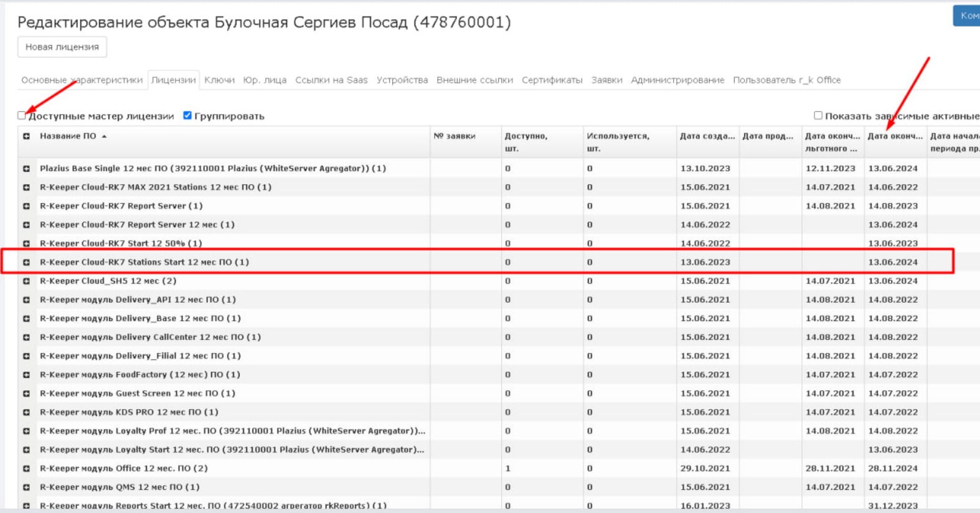
Task: Expand R-Keeper модуль Office 12 мес row
Action: coord(26,468)
